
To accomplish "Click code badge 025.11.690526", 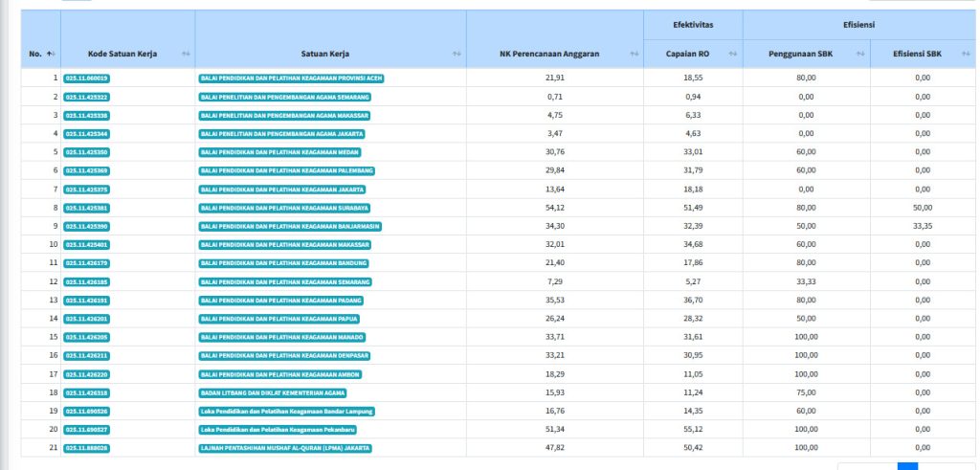I will click(x=87, y=412).
